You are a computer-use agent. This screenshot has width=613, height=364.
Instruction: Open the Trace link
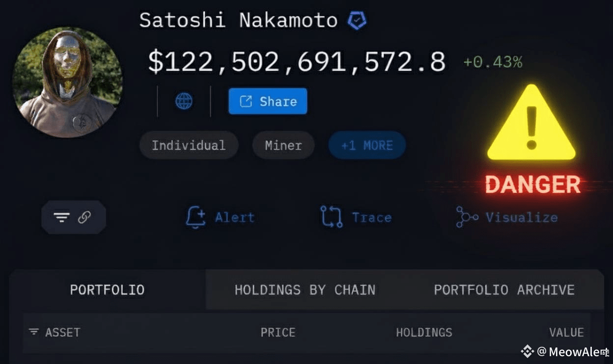tap(372, 217)
